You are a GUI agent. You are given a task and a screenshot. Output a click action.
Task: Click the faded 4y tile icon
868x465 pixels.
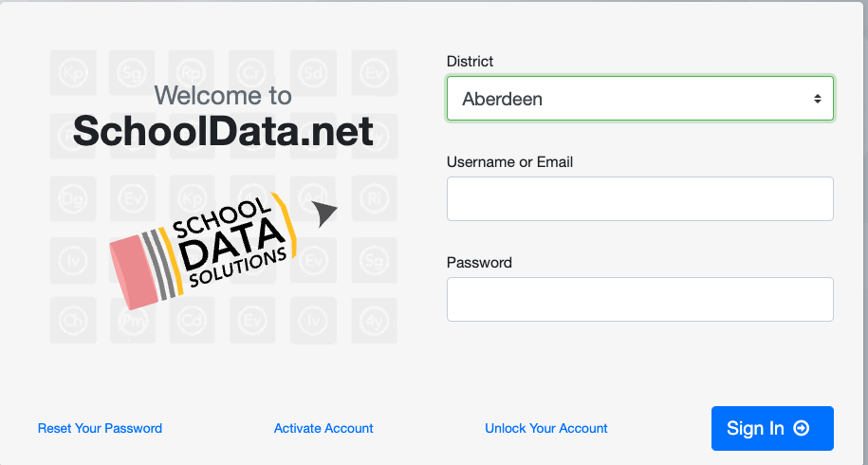tap(373, 320)
